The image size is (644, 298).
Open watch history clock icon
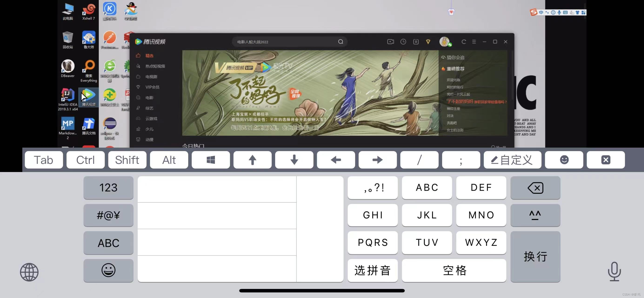[403, 42]
